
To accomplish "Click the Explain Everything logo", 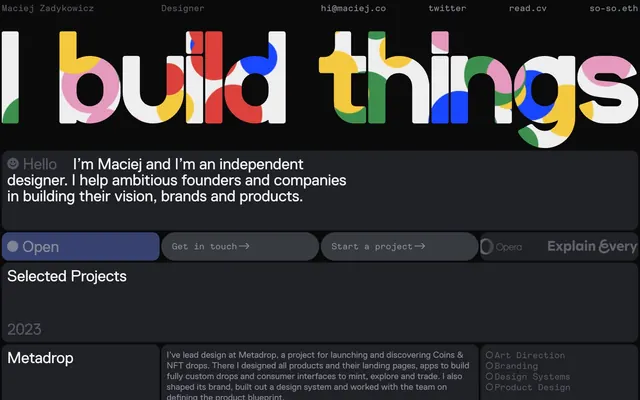I will click(592, 247).
